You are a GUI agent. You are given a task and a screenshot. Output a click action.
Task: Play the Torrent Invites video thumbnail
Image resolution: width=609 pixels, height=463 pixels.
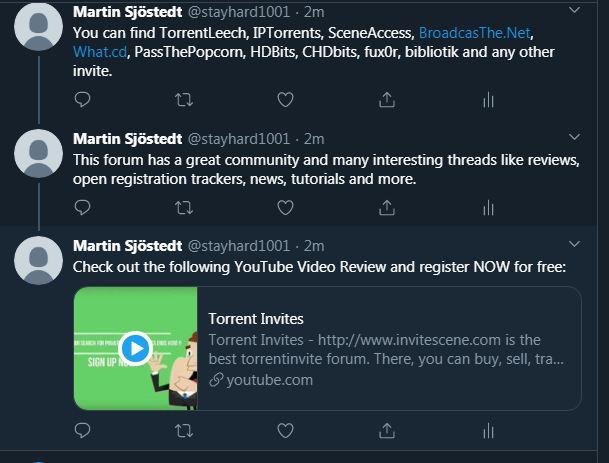pos(136,348)
